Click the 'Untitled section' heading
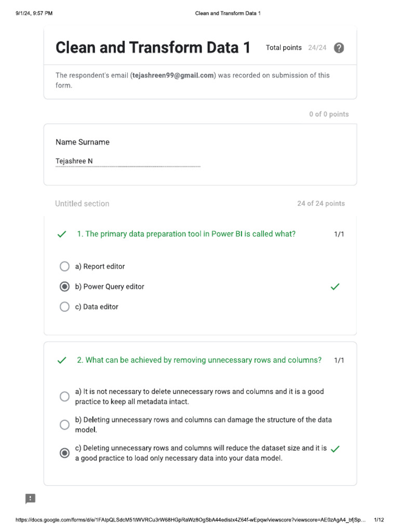This screenshot has height=532, width=399. pyautogui.click(x=82, y=204)
